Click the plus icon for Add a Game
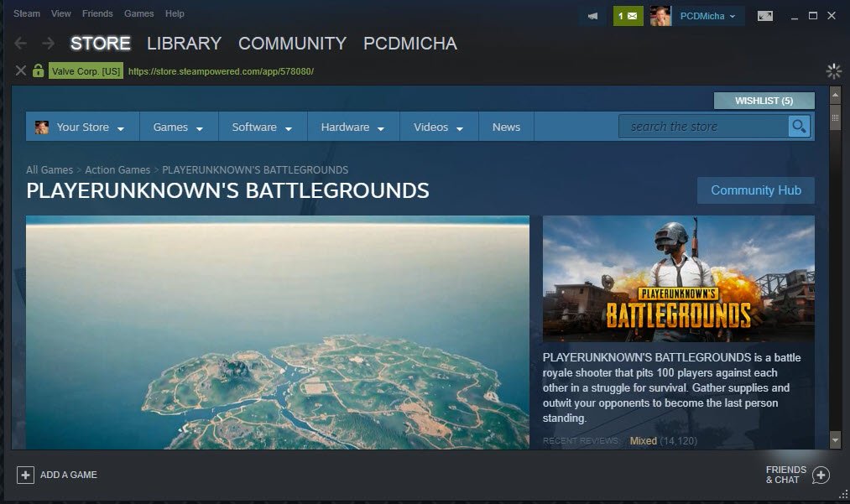 coord(25,475)
